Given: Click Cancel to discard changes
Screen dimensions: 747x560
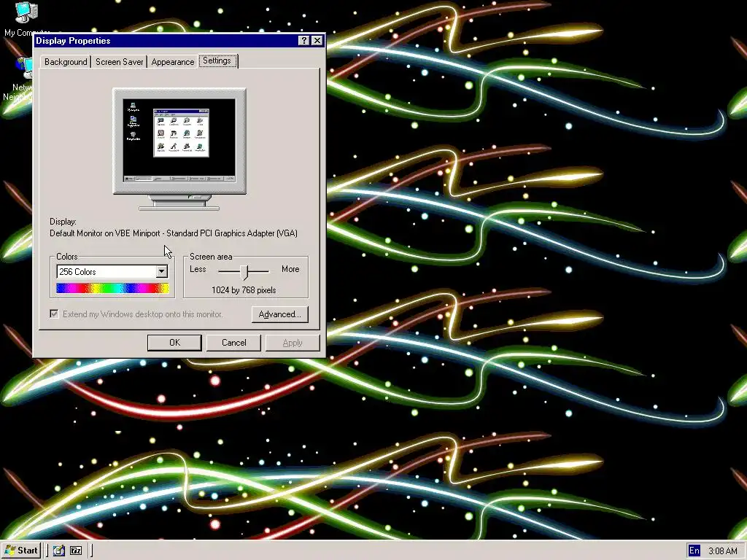Looking at the screenshot, I should 233,343.
